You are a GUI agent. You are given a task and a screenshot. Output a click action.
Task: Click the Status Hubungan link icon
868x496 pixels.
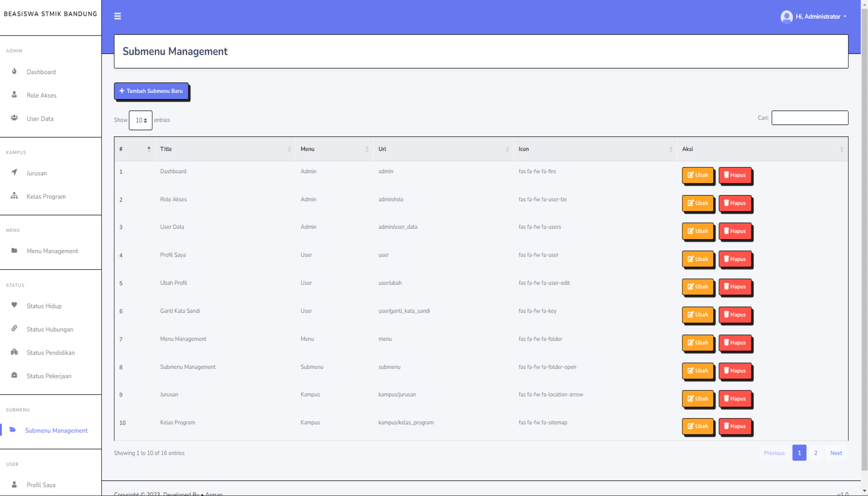[14, 328]
